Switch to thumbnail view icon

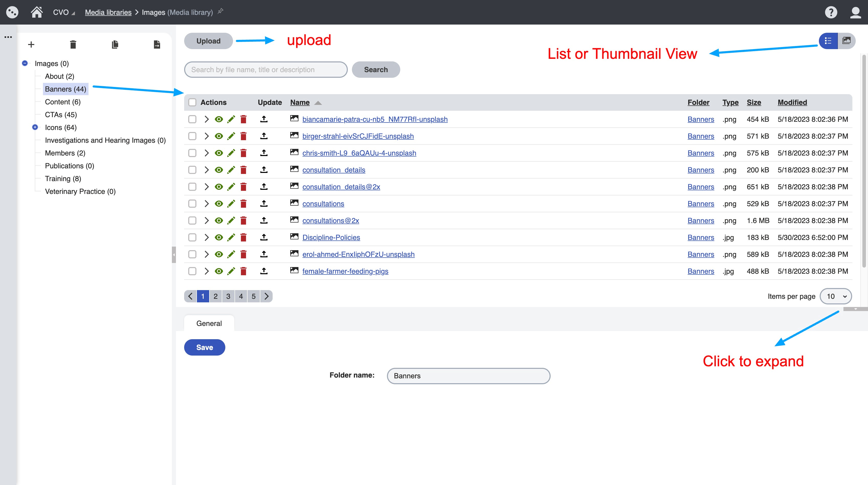(x=847, y=41)
